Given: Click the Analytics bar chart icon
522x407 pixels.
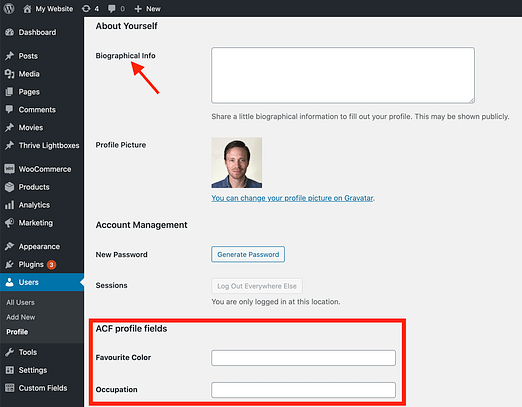Looking at the screenshot, I should (x=9, y=205).
